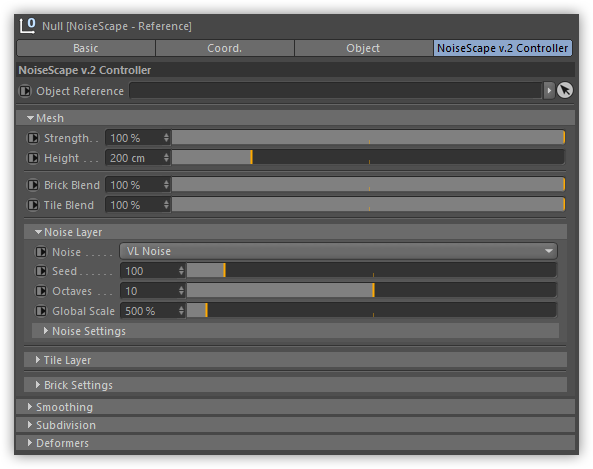
Task: Switch to the Coord. tab
Action: [225, 48]
